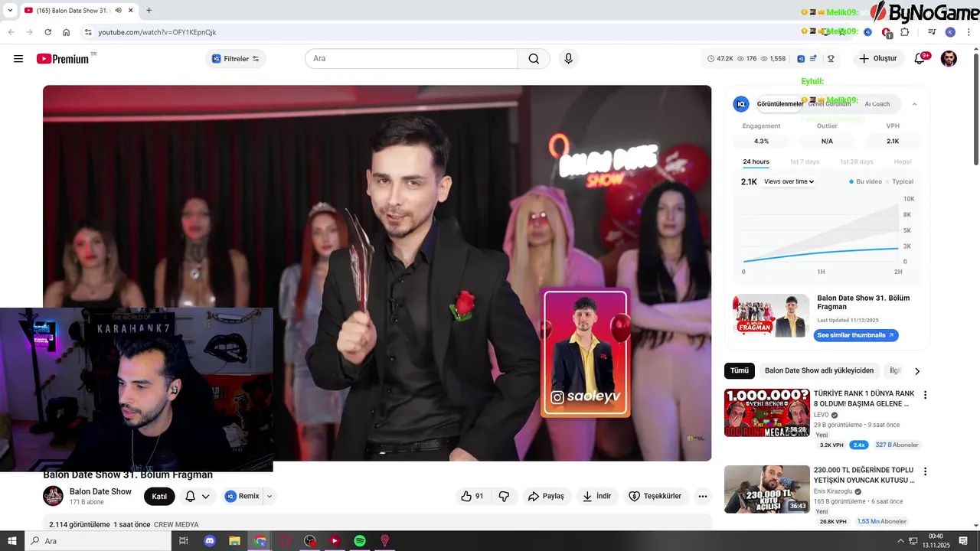This screenshot has height=551, width=980.
Task: Open a new Chrome tab
Action: click(x=149, y=11)
